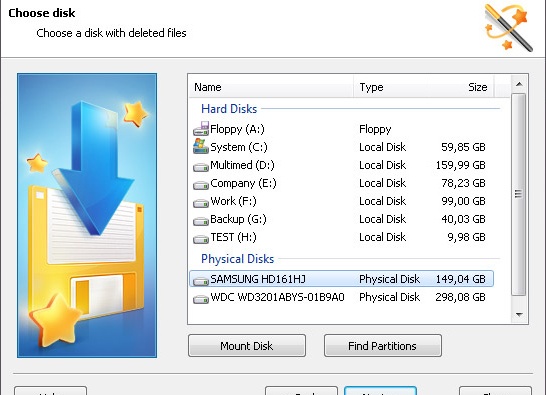Click the Company (E:) disk icon
The height and width of the screenshot is (395, 546).
point(201,185)
